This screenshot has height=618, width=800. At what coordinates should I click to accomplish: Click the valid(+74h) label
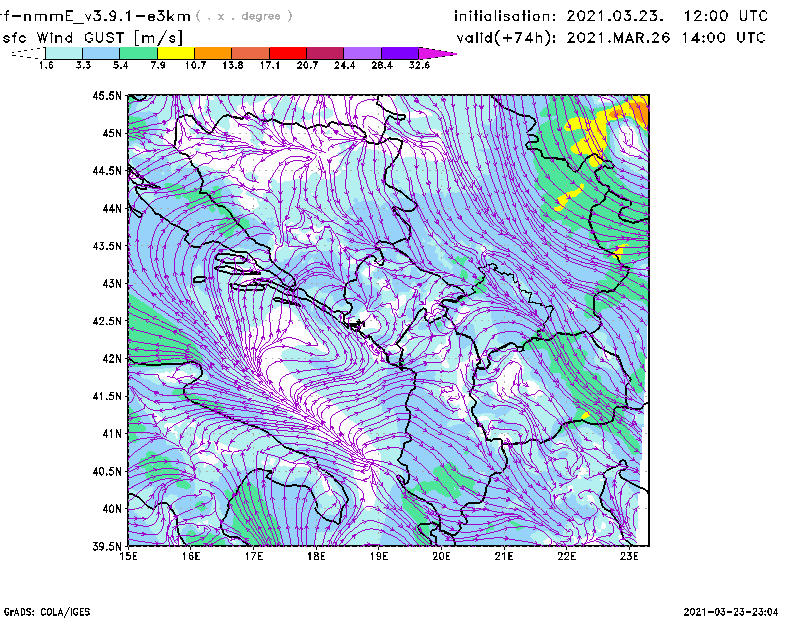coord(506,38)
